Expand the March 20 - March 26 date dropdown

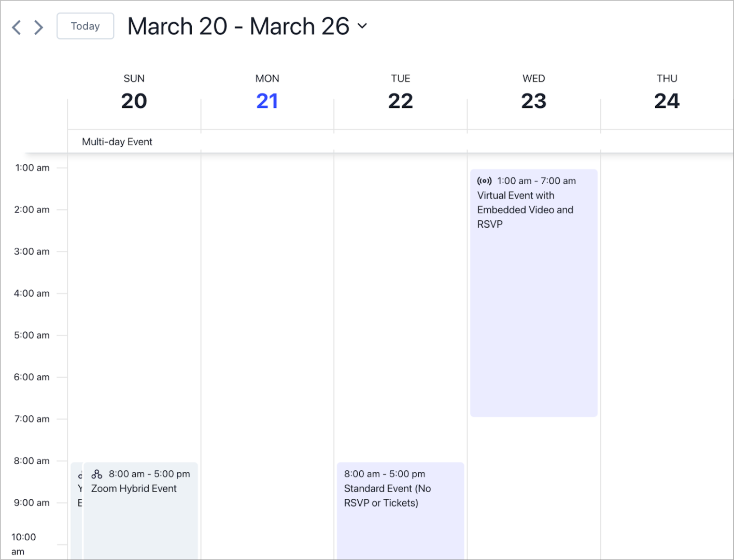(362, 26)
